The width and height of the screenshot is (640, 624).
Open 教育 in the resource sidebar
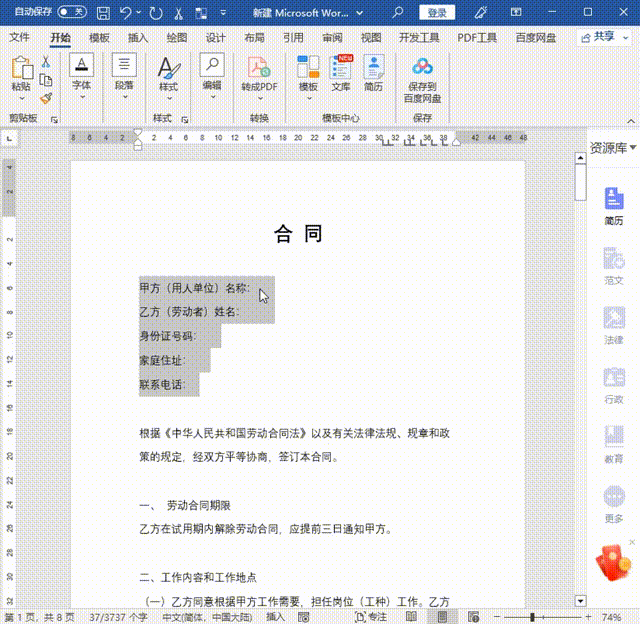(x=613, y=445)
